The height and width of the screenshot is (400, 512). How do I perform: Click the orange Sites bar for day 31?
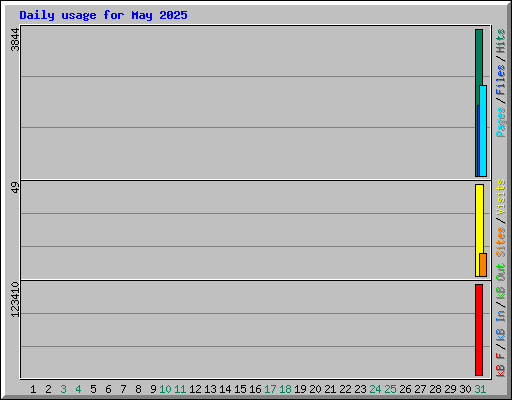pos(483,265)
